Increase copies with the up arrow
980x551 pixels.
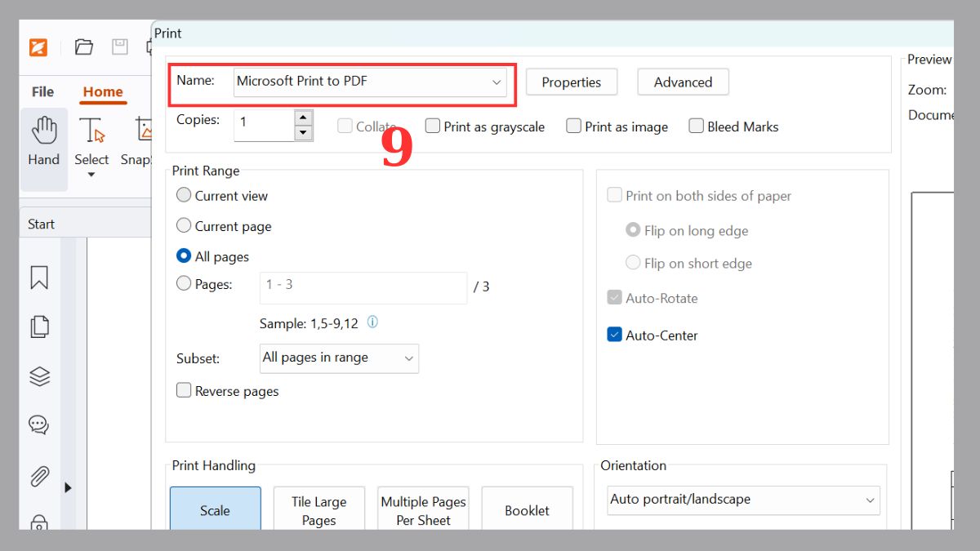click(x=304, y=118)
